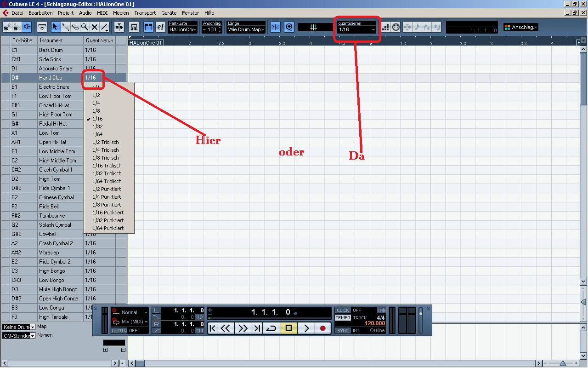588x368 pixels.
Task: Toggle Use Global Quantize icon
Action: 289,27
